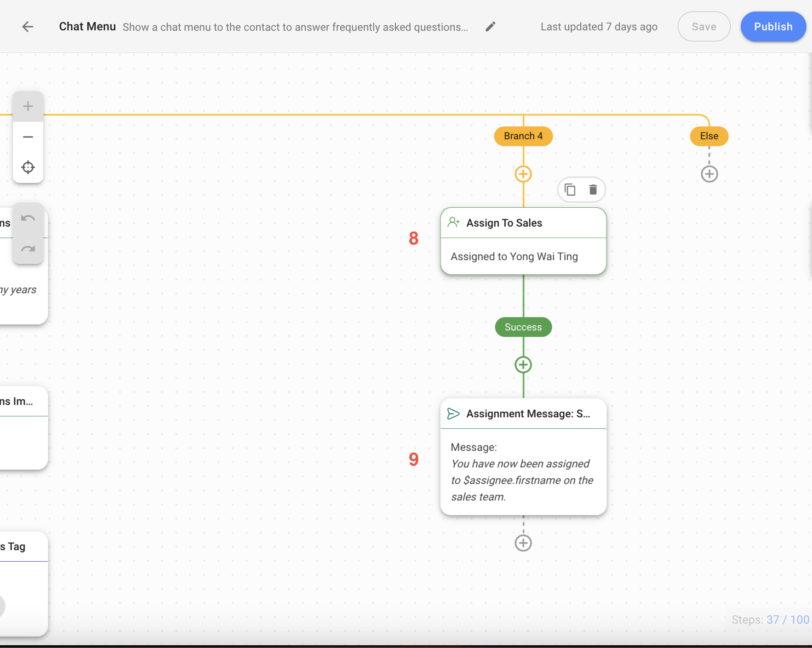The image size is (812, 648).
Task: Navigate back using the arrow icon
Action: (x=28, y=26)
